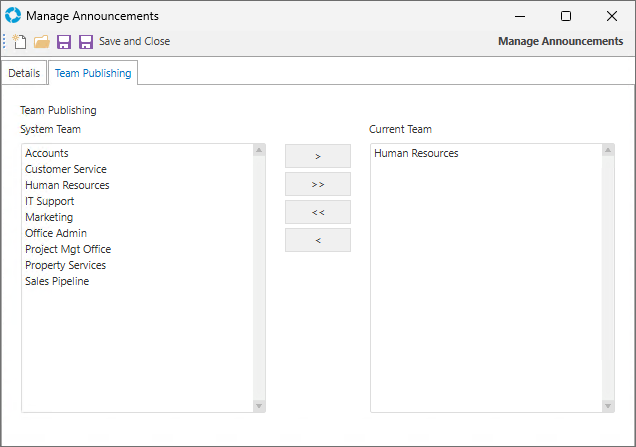Select the Team Publishing tab
Viewport: 636px width, 447px height.
click(94, 74)
